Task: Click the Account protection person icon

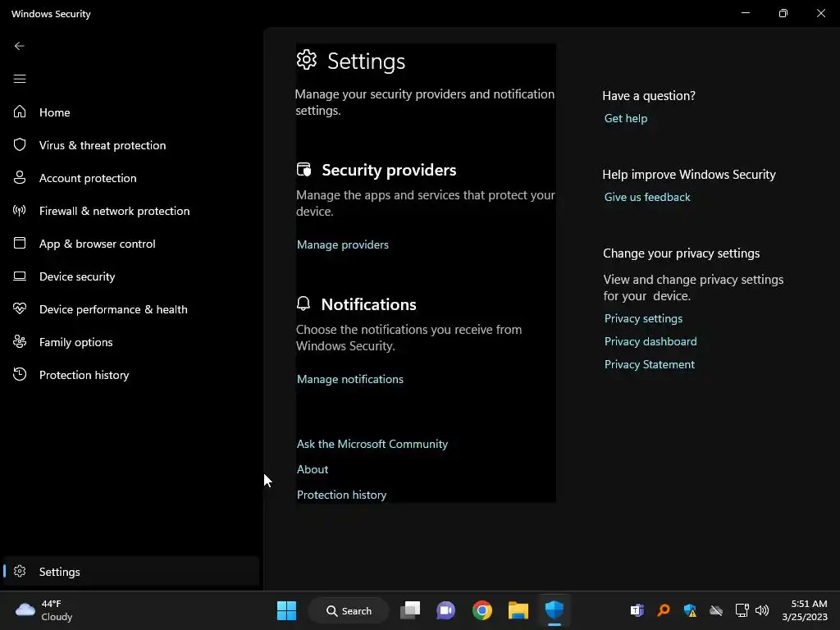Action: click(x=20, y=177)
